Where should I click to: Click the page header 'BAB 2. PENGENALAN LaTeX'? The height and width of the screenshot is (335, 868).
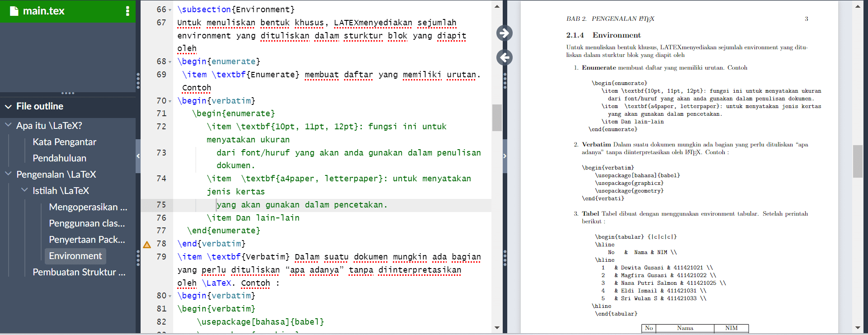pyautogui.click(x=610, y=19)
